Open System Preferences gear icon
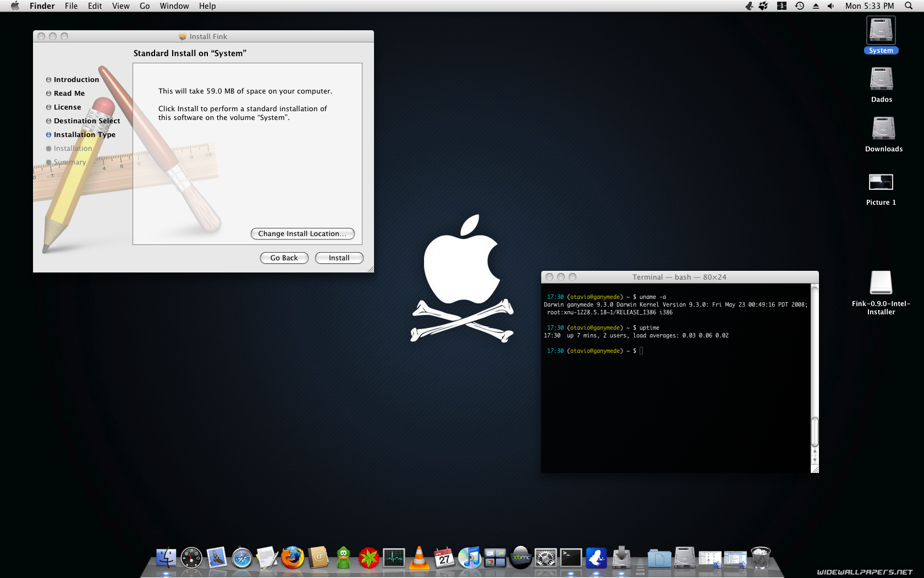 pyautogui.click(x=546, y=558)
